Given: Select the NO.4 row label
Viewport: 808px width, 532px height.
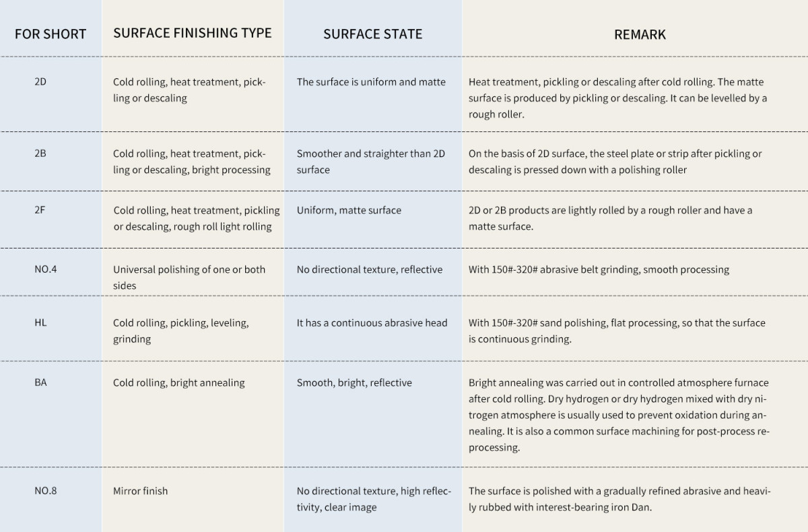Looking at the screenshot, I should (46, 269).
